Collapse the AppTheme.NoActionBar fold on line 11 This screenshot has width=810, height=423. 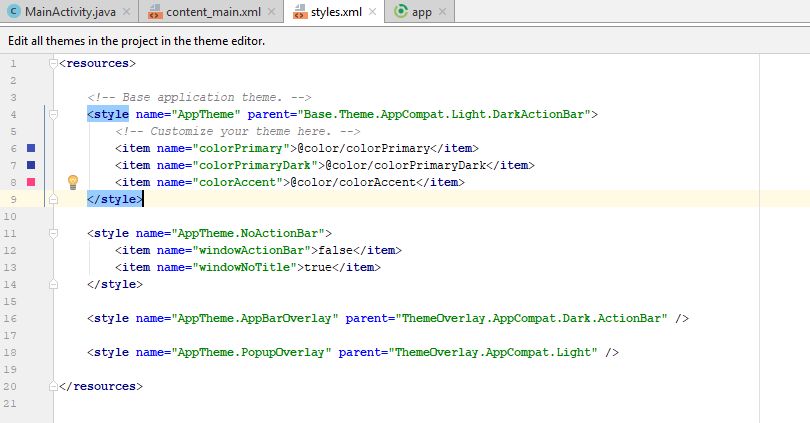(53, 233)
